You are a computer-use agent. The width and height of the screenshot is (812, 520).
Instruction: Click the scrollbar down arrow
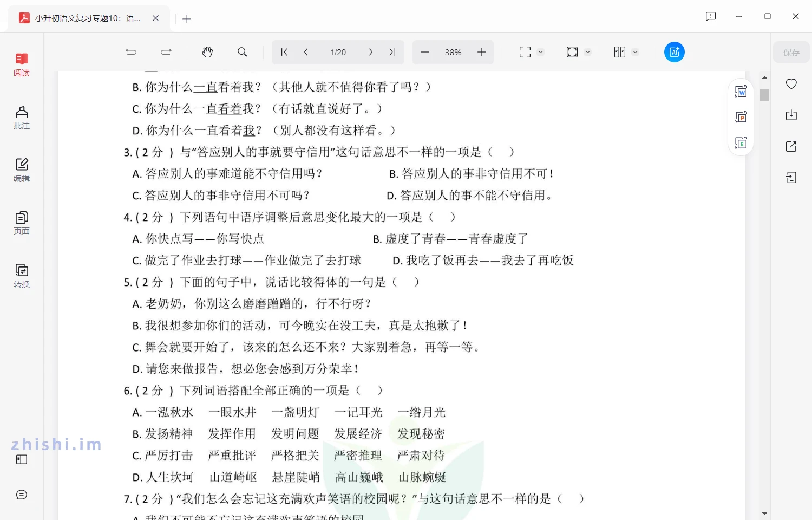coord(764,513)
